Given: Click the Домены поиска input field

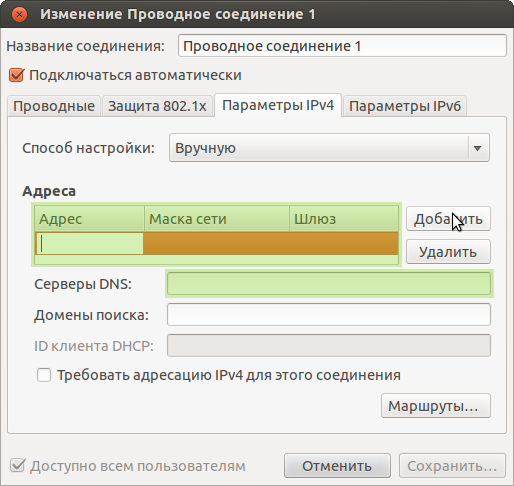Looking at the screenshot, I should (329, 315).
